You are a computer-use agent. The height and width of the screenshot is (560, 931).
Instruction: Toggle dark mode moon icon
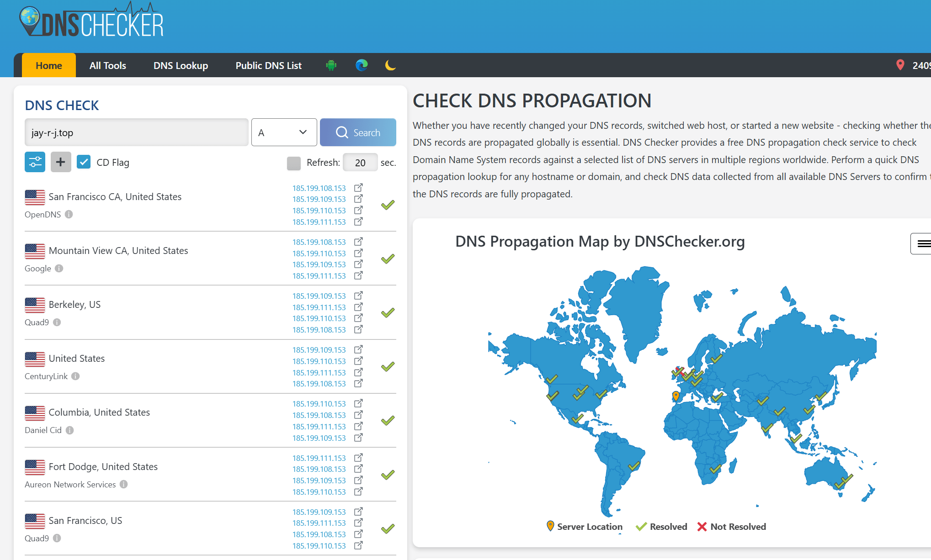390,65
